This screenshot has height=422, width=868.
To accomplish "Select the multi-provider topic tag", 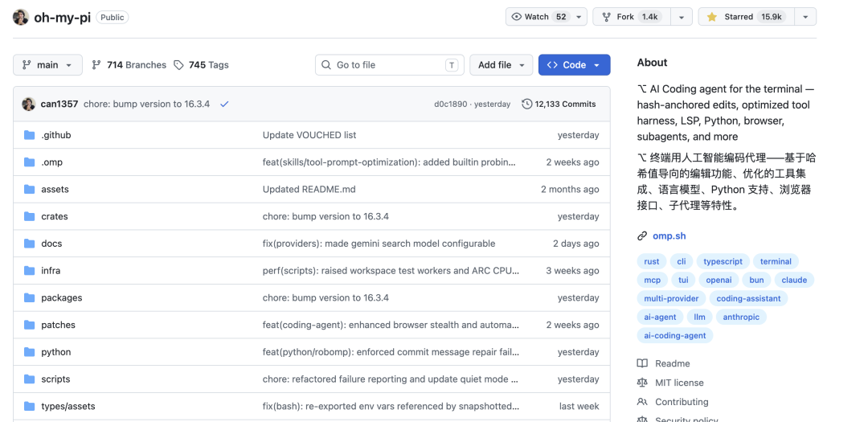I will click(x=671, y=298).
